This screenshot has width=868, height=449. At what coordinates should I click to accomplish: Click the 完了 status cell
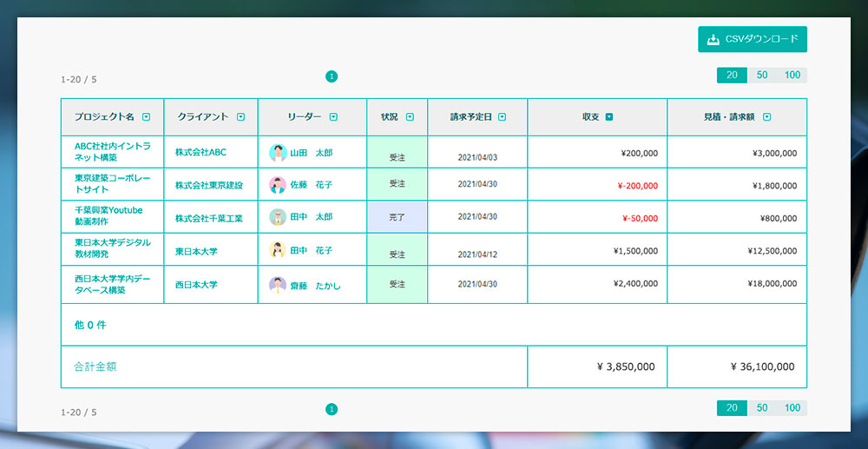point(397,217)
